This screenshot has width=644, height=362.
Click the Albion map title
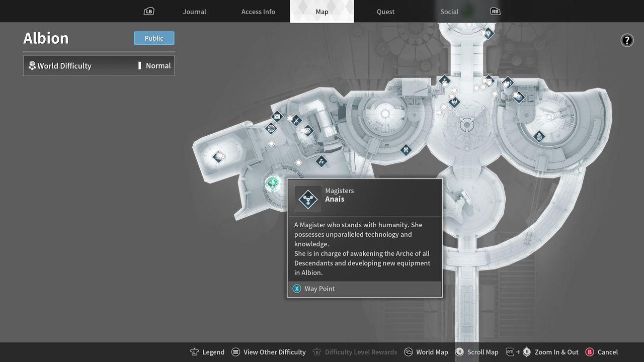[46, 38]
